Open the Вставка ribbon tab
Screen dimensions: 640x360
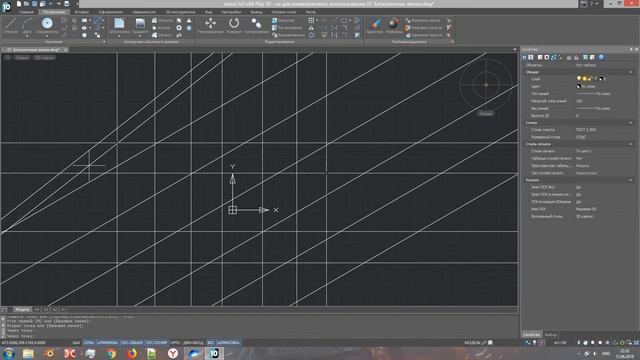pos(82,12)
